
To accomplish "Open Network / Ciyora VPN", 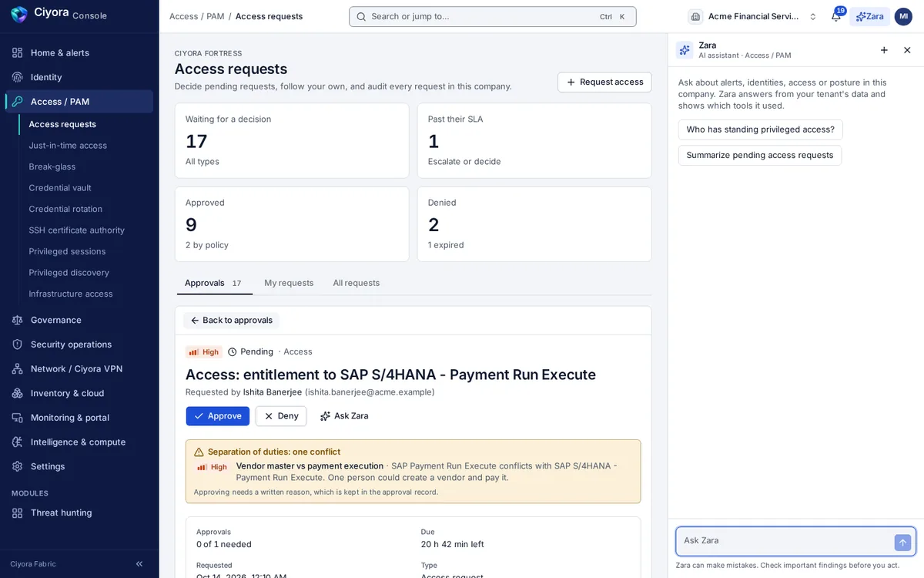I will 79,368.
